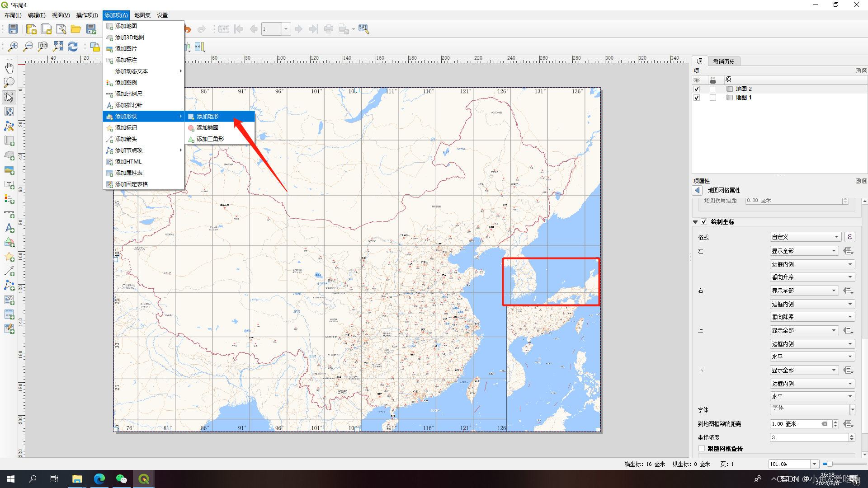Select the Zoom tool in left toolbar

pyautogui.click(x=9, y=83)
